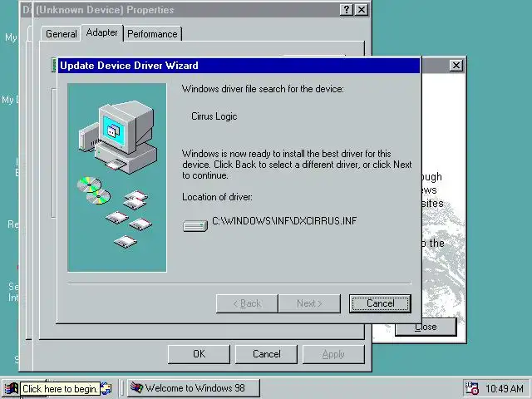Click the grayed-out Apply button in the Properties window
Image resolution: width=532 pixels, height=399 pixels.
click(x=333, y=354)
